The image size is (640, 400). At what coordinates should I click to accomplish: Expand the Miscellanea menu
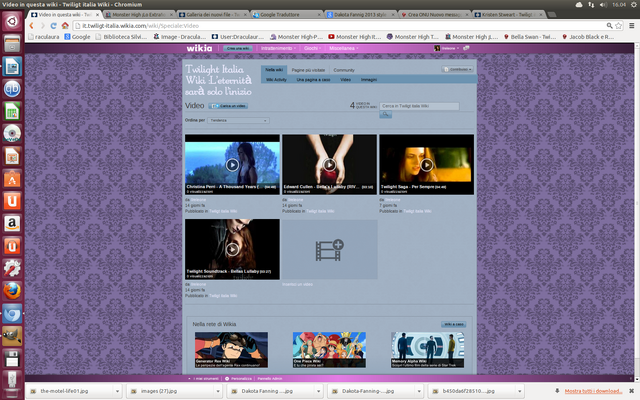[343, 48]
